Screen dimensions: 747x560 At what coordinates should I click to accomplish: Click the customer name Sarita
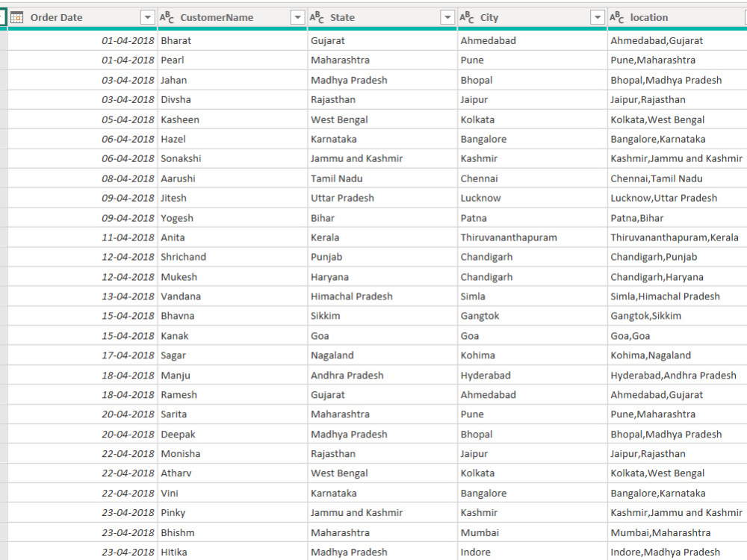coord(173,414)
